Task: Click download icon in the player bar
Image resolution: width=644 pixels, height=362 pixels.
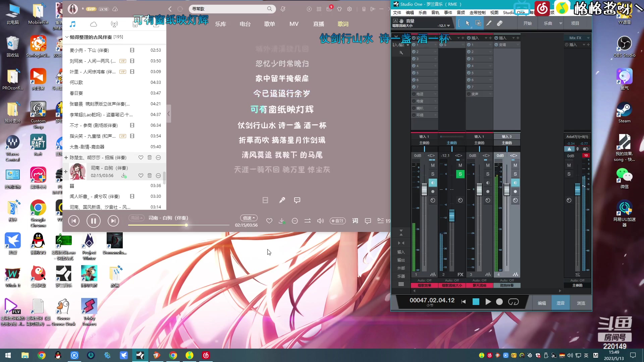Action: [x=282, y=221]
